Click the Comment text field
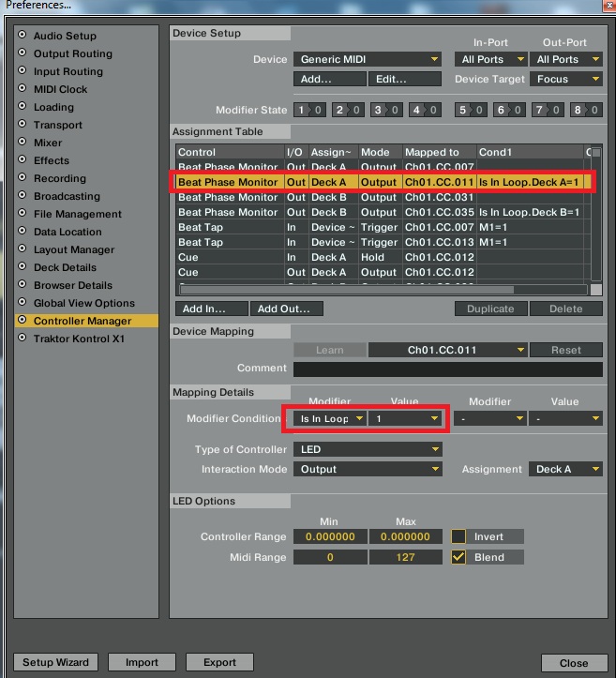This screenshot has height=678, width=616. coord(448,369)
